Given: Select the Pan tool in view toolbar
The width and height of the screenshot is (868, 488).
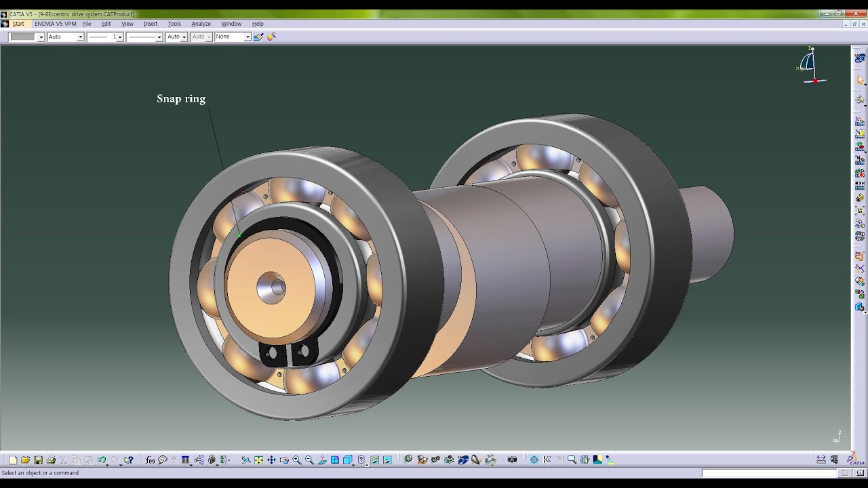Looking at the screenshot, I should (x=271, y=460).
